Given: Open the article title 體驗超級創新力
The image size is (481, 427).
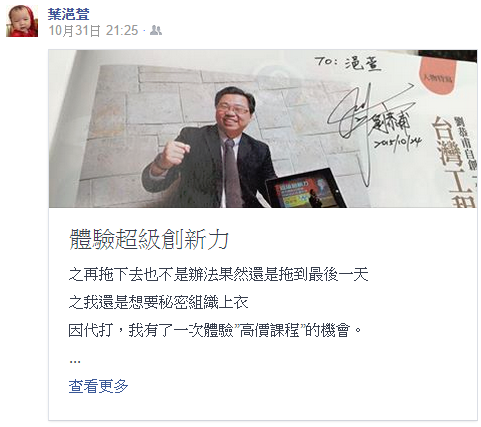Looking at the screenshot, I should coord(149,239).
